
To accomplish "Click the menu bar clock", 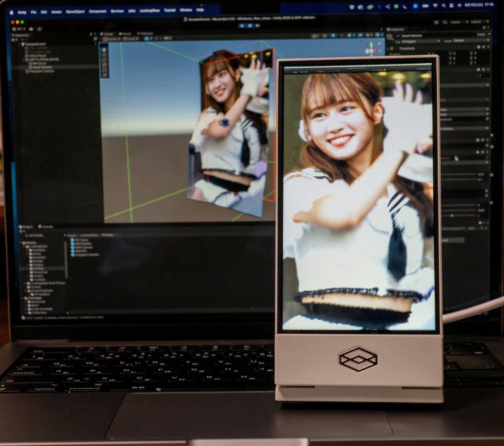I will click(x=479, y=5).
